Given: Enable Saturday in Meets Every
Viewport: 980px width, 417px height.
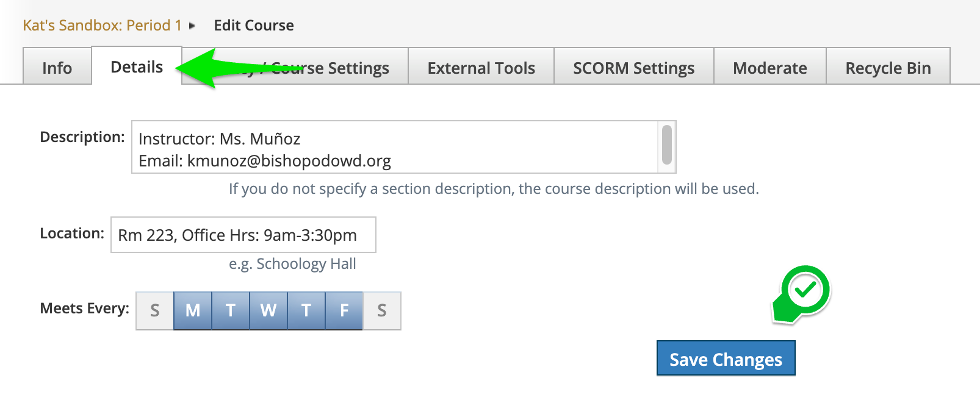Looking at the screenshot, I should coord(382,311).
